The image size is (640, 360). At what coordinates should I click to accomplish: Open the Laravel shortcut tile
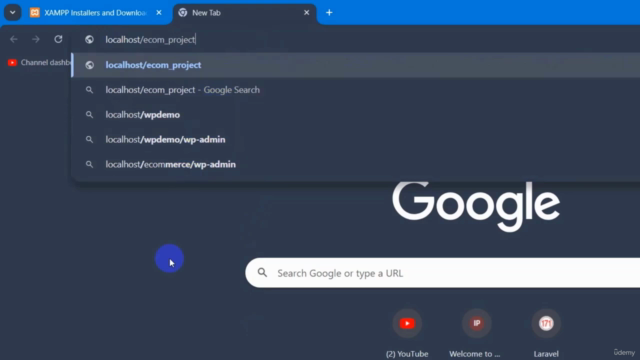coord(546,332)
